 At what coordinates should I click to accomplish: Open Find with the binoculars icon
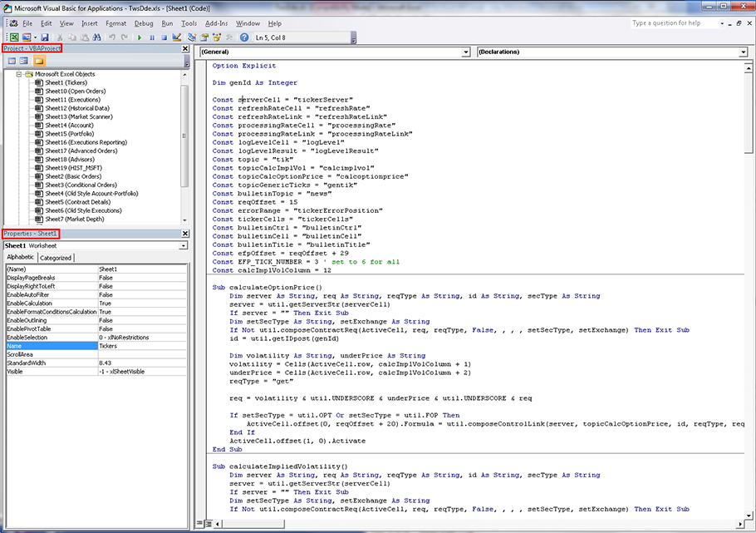[97, 37]
